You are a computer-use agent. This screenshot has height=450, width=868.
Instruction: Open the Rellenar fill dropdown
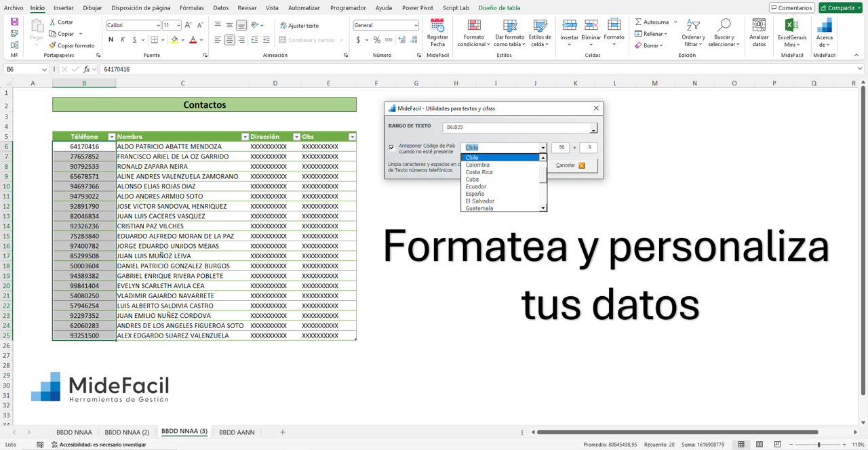[x=652, y=34]
